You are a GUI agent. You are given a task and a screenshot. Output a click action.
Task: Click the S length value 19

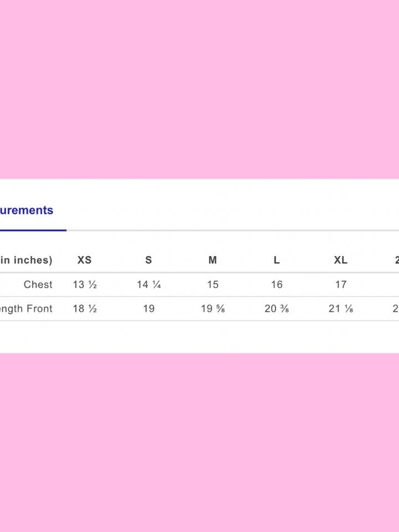[x=149, y=309]
